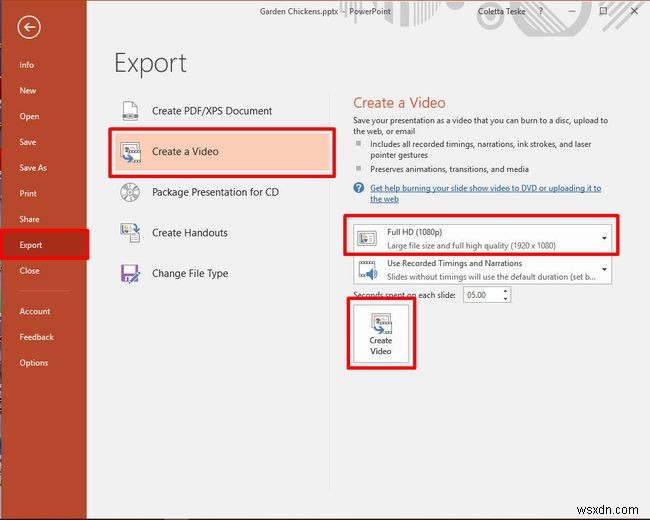The image size is (650, 520).
Task: Open the Share page
Action: (x=29, y=219)
